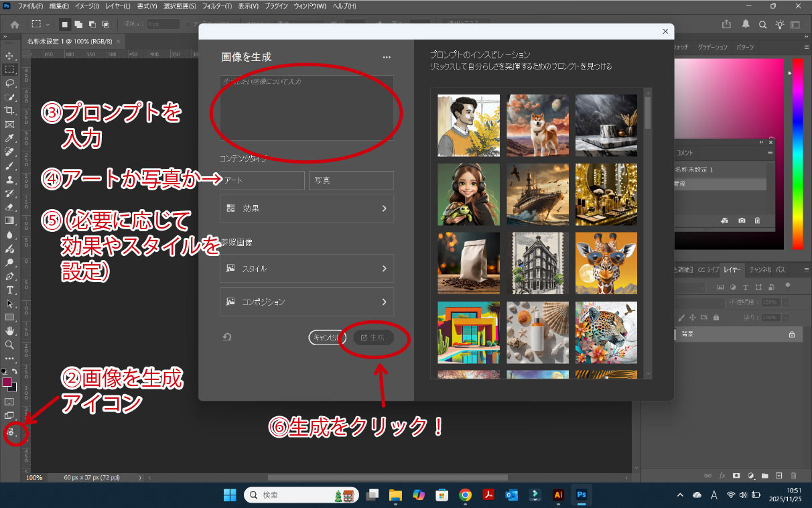This screenshot has width=812, height=508.
Task: Expand the コンポジション section
Action: point(307,302)
